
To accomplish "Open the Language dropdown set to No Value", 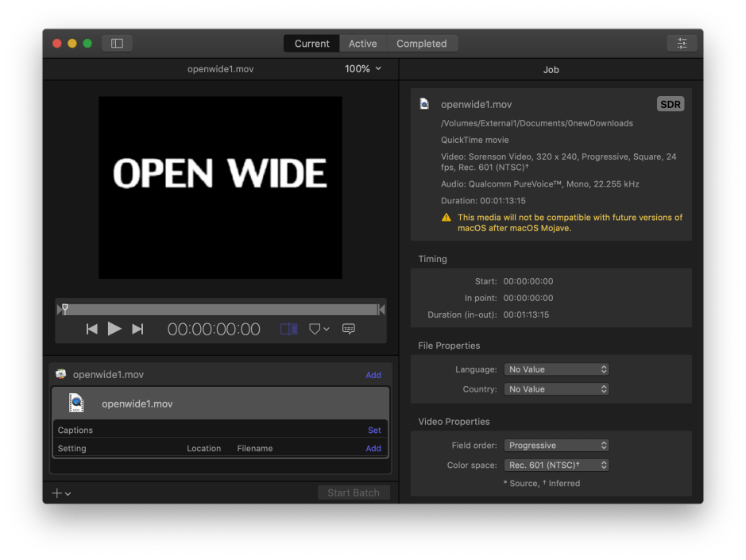I will [x=556, y=369].
